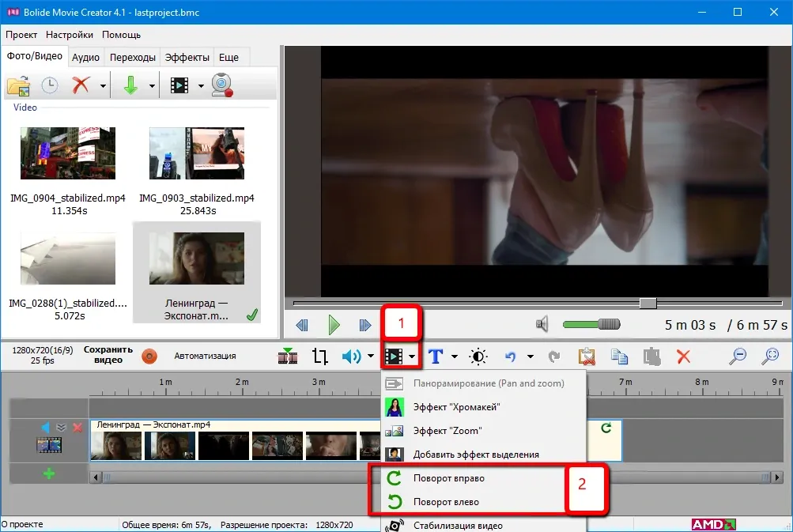Open the undo history dropdown arrow
The height and width of the screenshot is (532, 793).
pos(530,357)
